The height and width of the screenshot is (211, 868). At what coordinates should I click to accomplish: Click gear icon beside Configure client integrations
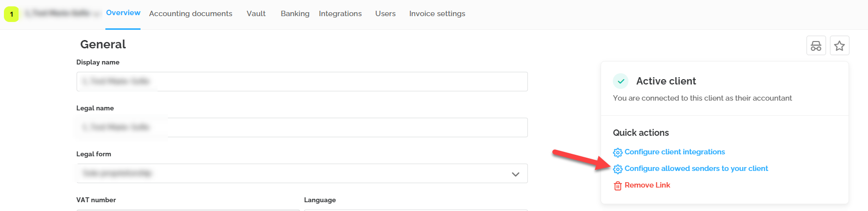pyautogui.click(x=618, y=152)
